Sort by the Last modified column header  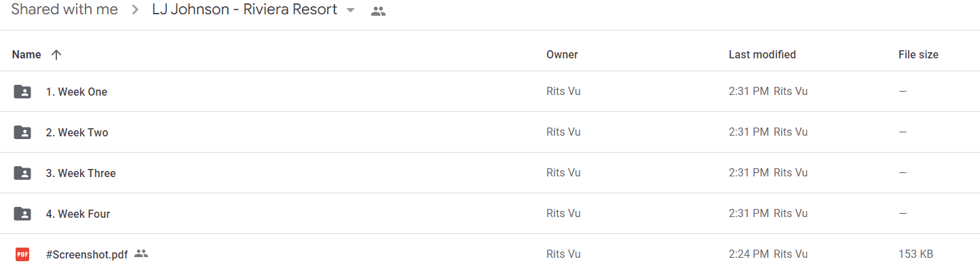pos(762,55)
